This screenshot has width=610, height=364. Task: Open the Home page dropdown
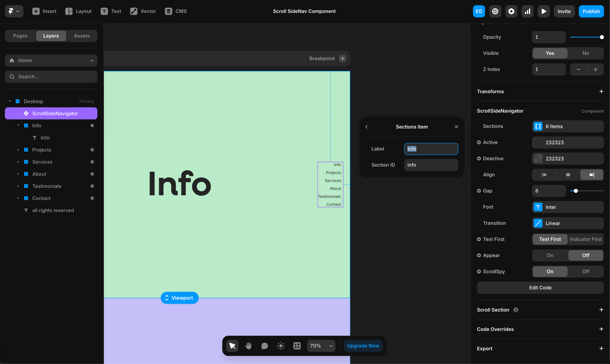51,60
